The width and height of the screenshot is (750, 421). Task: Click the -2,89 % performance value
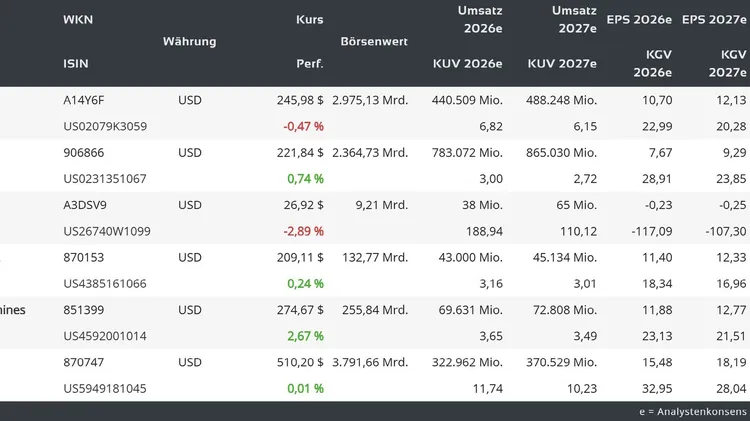tap(303, 231)
